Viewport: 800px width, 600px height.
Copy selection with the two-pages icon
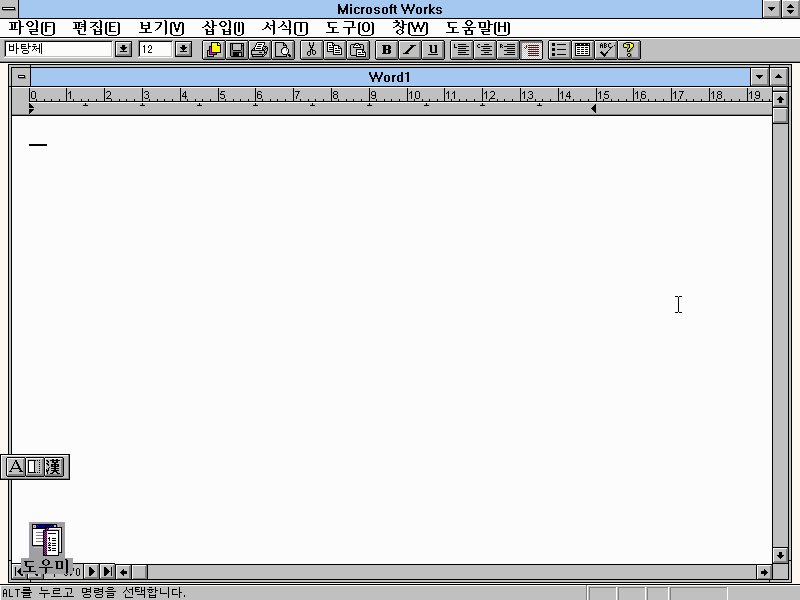pyautogui.click(x=335, y=49)
